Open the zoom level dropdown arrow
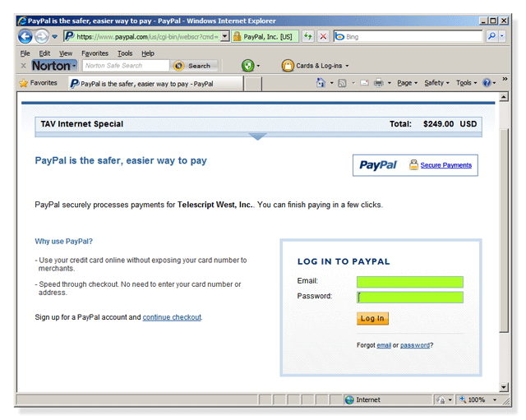The image size is (526, 420). [x=495, y=400]
